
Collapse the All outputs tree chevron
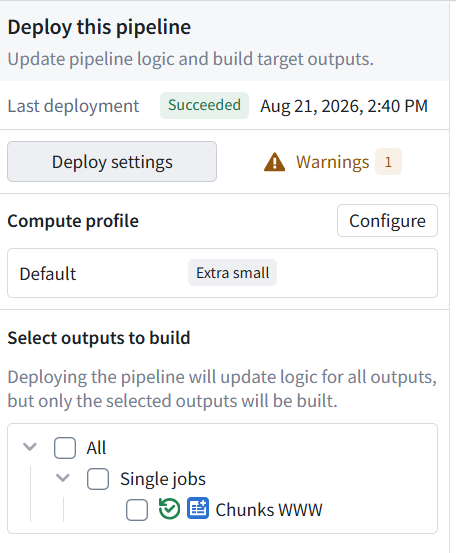(x=30, y=447)
